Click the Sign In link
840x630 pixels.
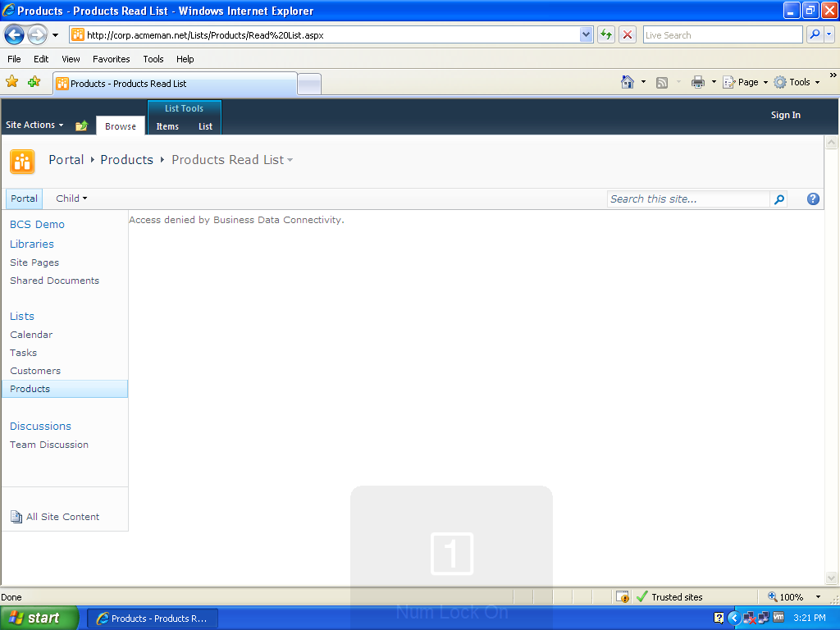785,115
